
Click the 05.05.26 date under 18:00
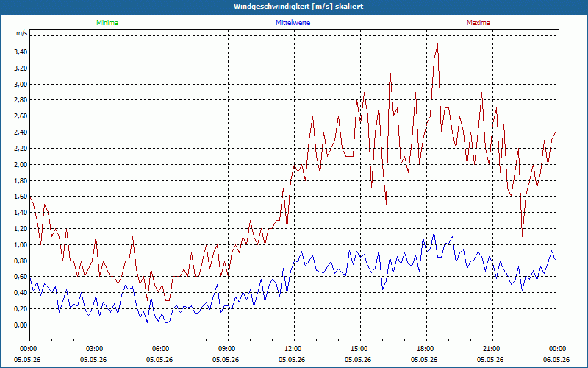(424, 360)
